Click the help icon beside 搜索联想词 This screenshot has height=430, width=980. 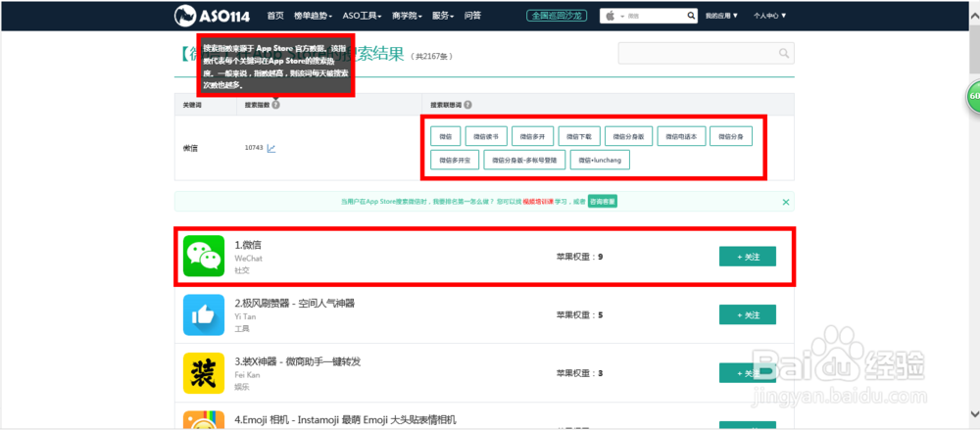(467, 105)
